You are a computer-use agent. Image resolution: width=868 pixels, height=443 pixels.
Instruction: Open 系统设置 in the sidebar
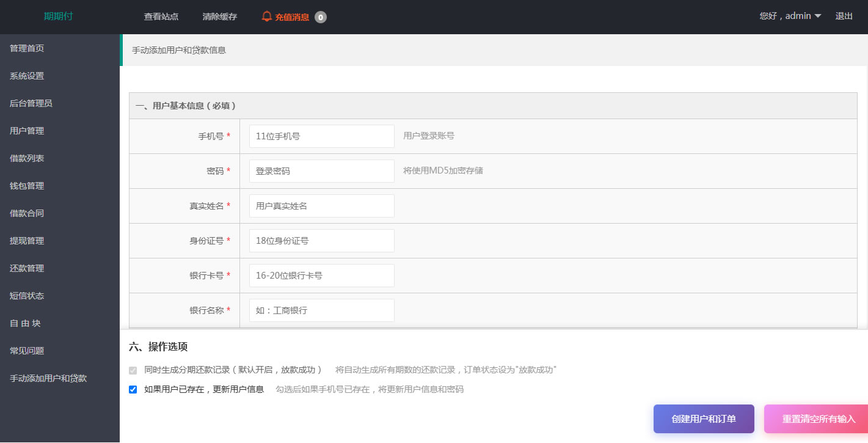[27, 76]
